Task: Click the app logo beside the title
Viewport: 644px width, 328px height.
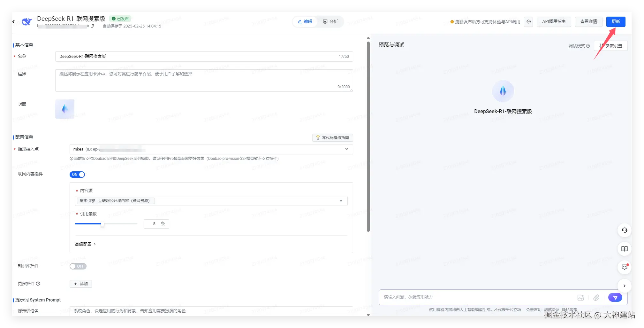Action: click(27, 22)
